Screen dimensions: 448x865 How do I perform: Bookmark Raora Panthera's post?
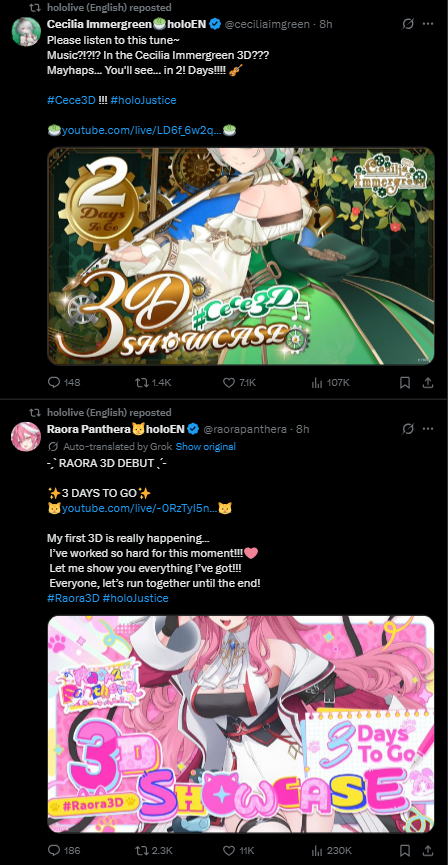pos(404,850)
